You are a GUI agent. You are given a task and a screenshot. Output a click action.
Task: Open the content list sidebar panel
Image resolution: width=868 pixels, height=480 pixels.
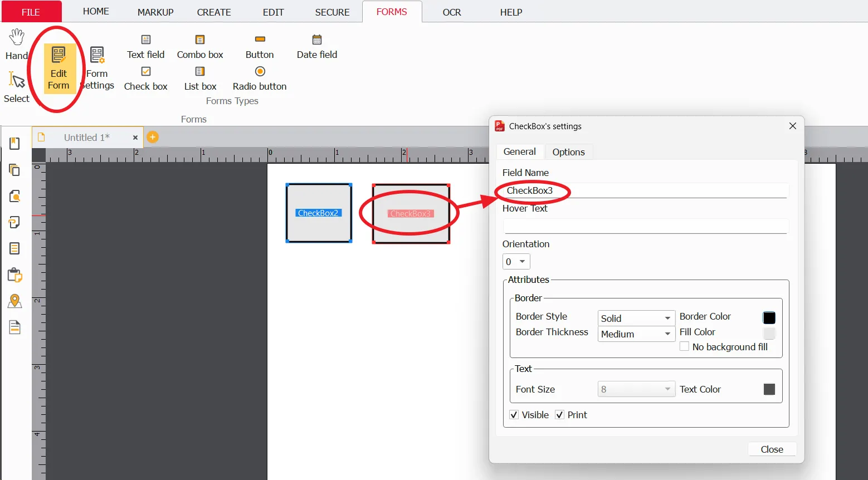(15, 248)
